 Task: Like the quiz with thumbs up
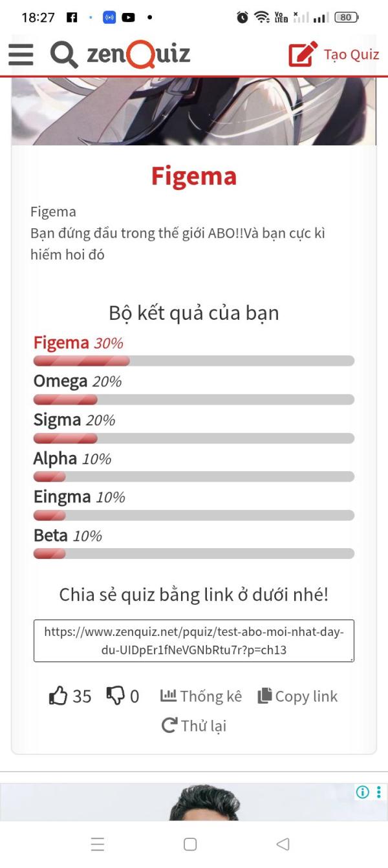[x=70, y=696]
